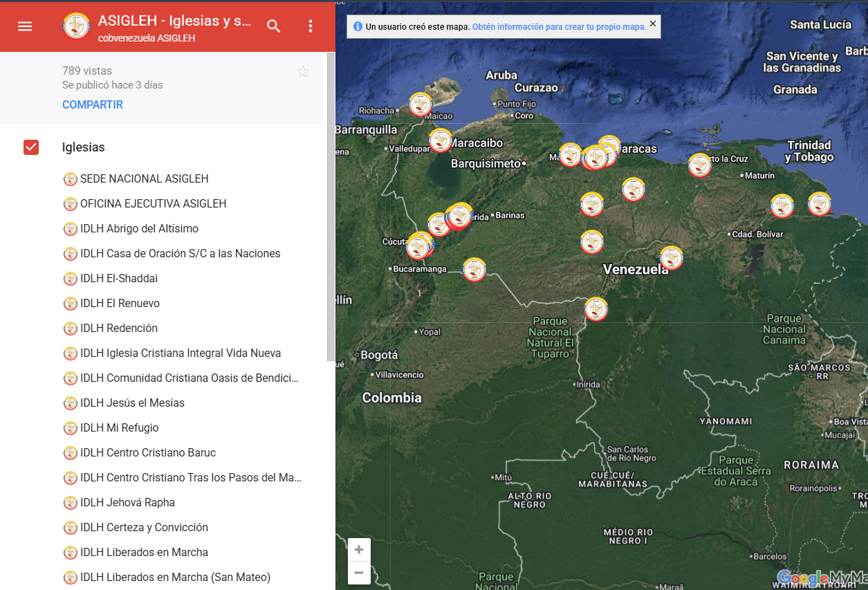Uncheck the Iglesias layer checkbox

click(x=31, y=147)
